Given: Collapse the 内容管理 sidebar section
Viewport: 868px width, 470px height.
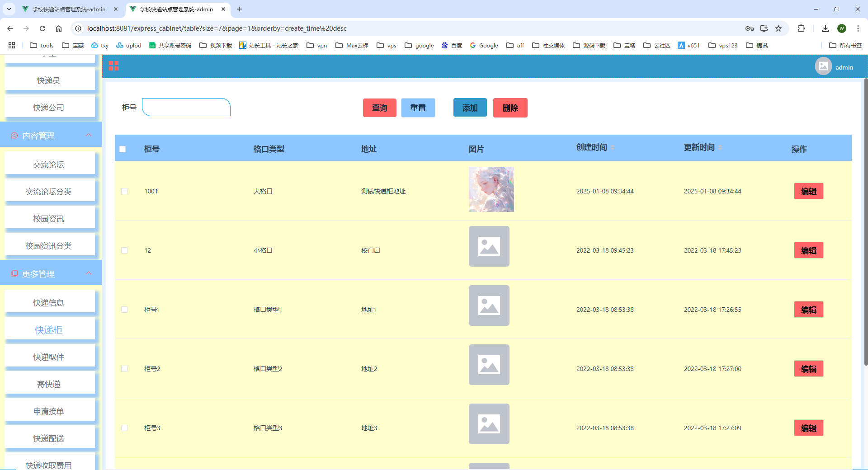Looking at the screenshot, I should (51, 135).
